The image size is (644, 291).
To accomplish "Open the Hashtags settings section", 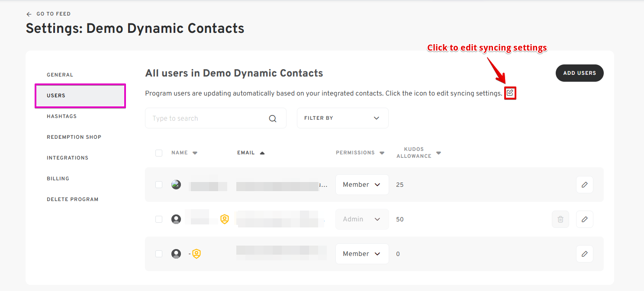I will pyautogui.click(x=62, y=116).
